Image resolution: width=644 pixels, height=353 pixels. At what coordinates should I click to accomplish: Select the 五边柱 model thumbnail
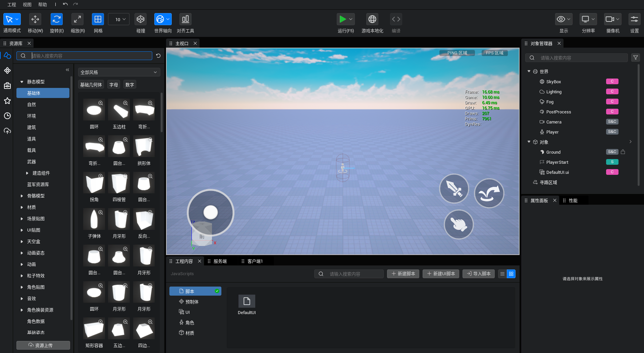pos(119,110)
